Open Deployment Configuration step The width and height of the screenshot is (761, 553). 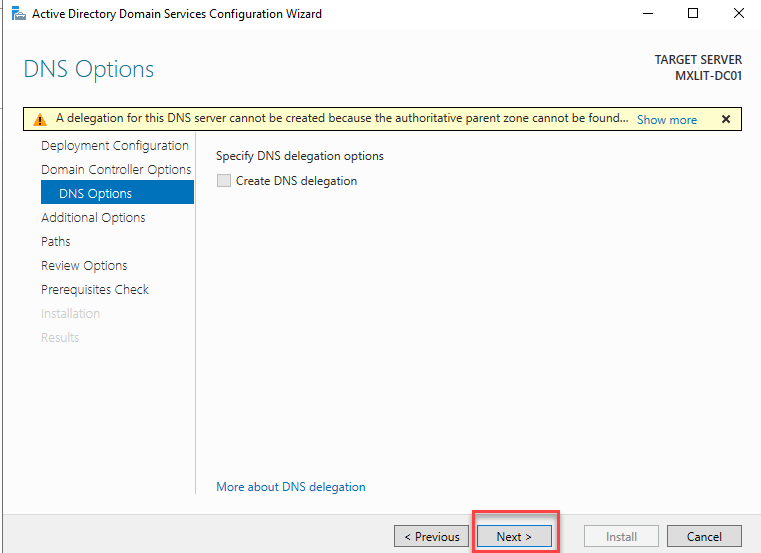click(x=114, y=146)
